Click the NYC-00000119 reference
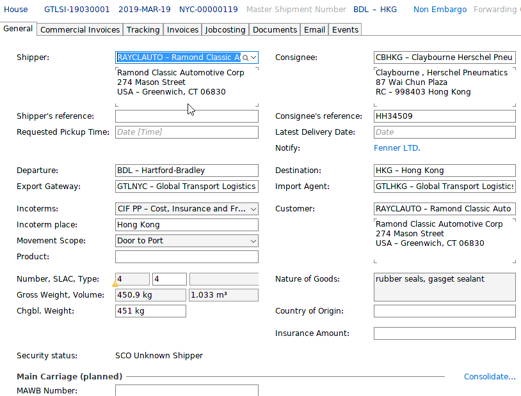The width and height of the screenshot is (521, 396). pos(209,9)
